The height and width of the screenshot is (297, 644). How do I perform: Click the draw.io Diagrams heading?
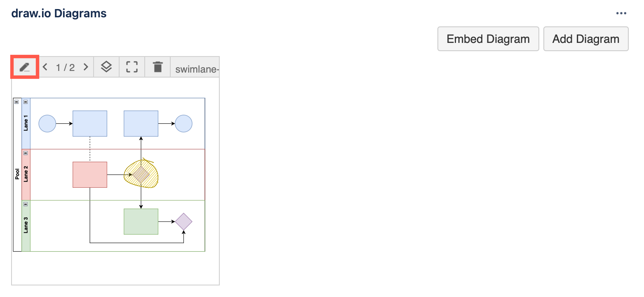pos(59,13)
